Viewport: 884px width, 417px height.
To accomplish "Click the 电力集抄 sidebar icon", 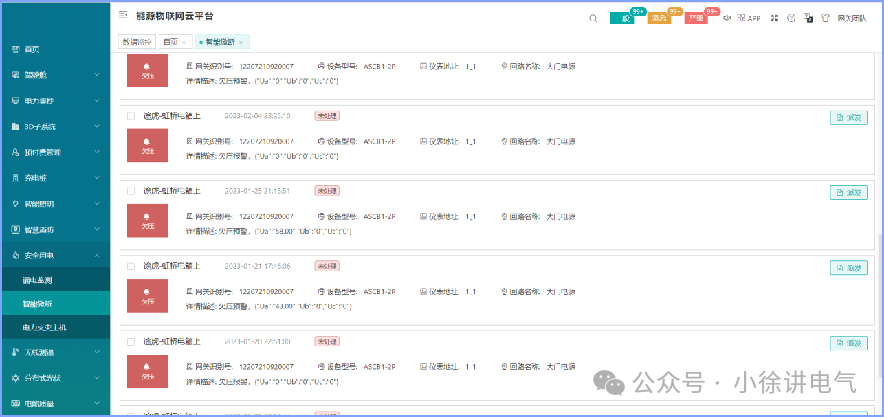I will tap(16, 101).
